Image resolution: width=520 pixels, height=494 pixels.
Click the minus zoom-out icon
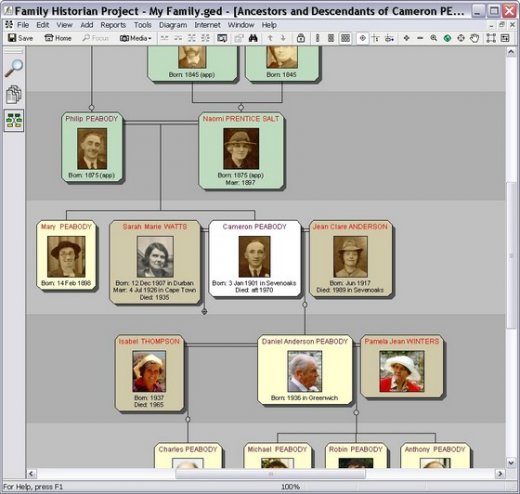coord(420,38)
